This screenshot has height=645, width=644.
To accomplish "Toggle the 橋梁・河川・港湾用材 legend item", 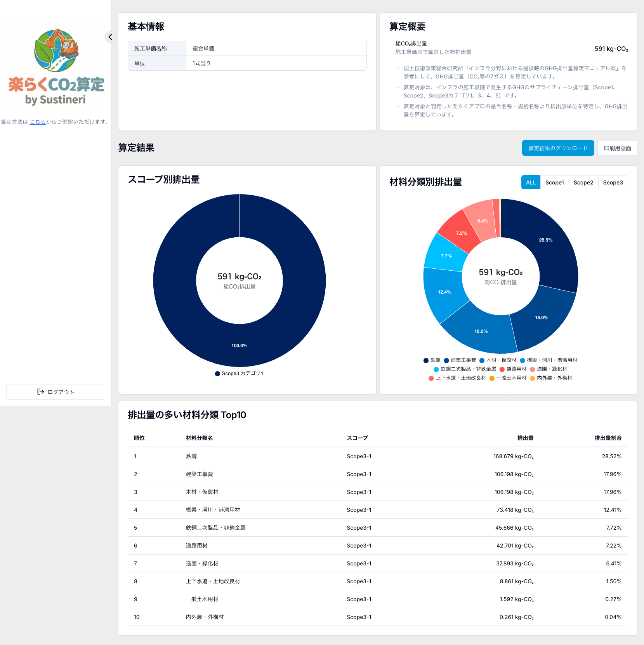I will 549,360.
